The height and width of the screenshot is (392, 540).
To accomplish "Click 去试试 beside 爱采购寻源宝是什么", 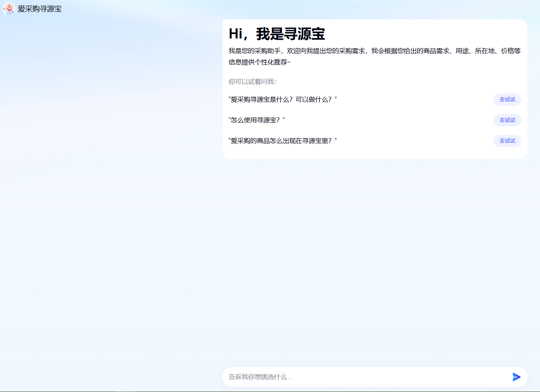I will tap(507, 100).
